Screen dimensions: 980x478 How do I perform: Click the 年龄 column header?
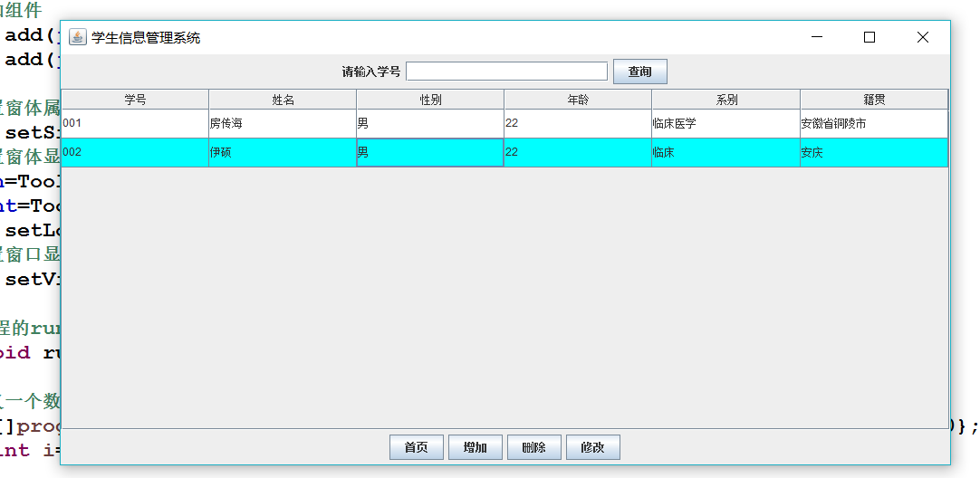pyautogui.click(x=578, y=100)
